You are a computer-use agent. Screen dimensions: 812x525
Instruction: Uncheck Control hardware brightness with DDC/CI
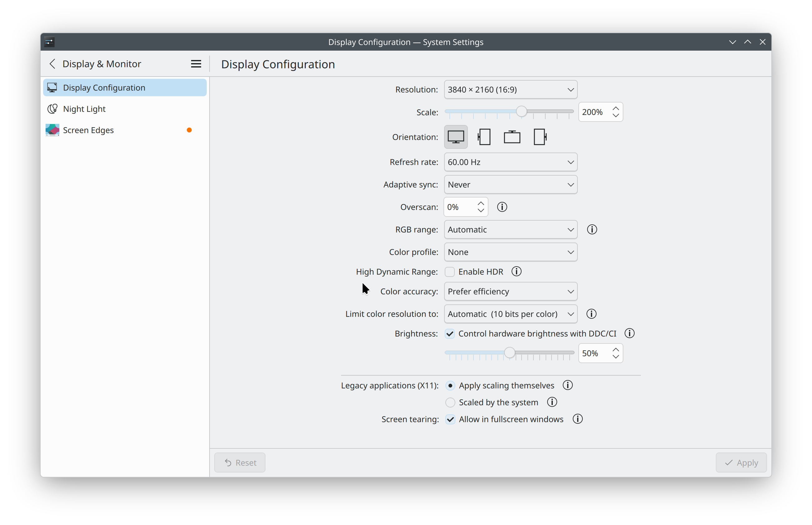[x=450, y=334]
